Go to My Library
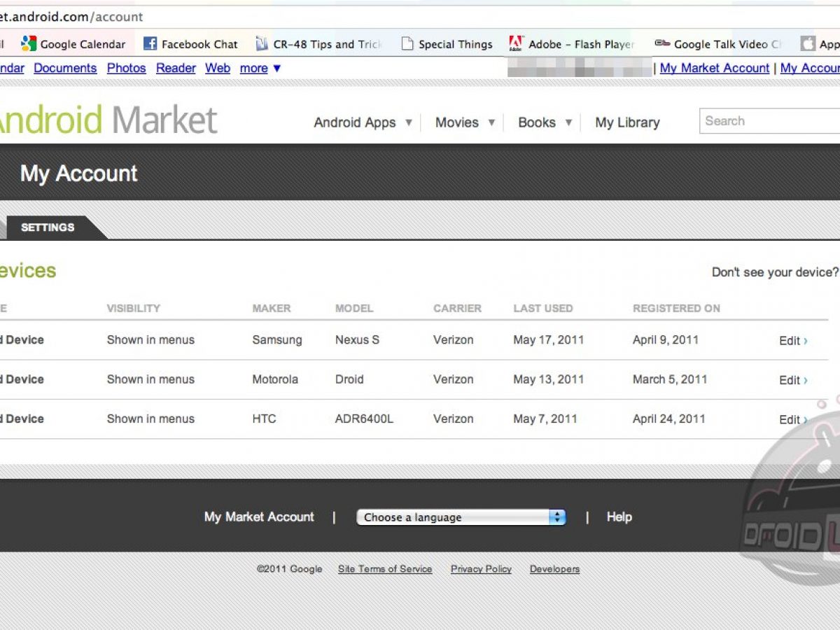 click(627, 122)
